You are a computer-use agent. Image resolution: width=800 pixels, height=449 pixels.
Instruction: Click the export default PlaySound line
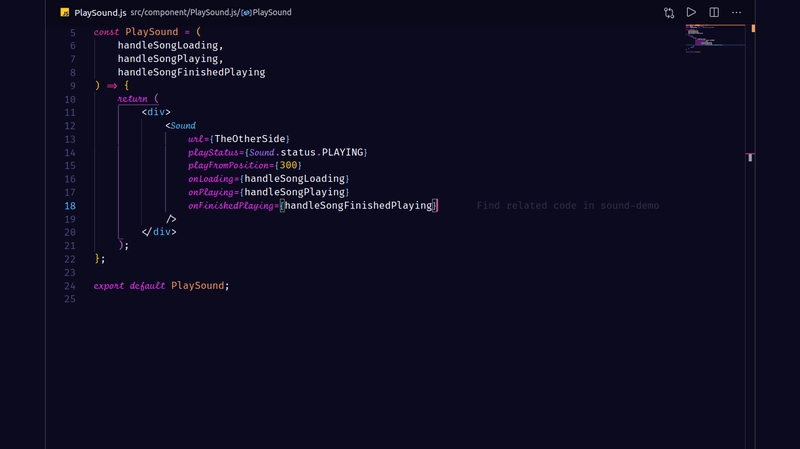[161, 286]
